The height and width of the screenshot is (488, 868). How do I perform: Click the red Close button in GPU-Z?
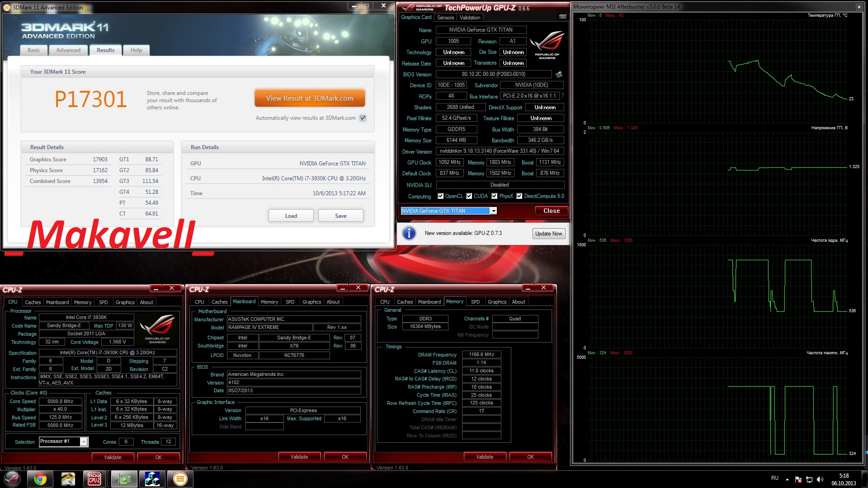552,211
